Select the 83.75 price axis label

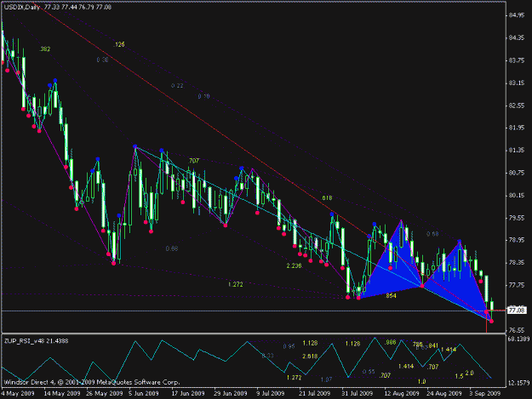click(x=517, y=60)
